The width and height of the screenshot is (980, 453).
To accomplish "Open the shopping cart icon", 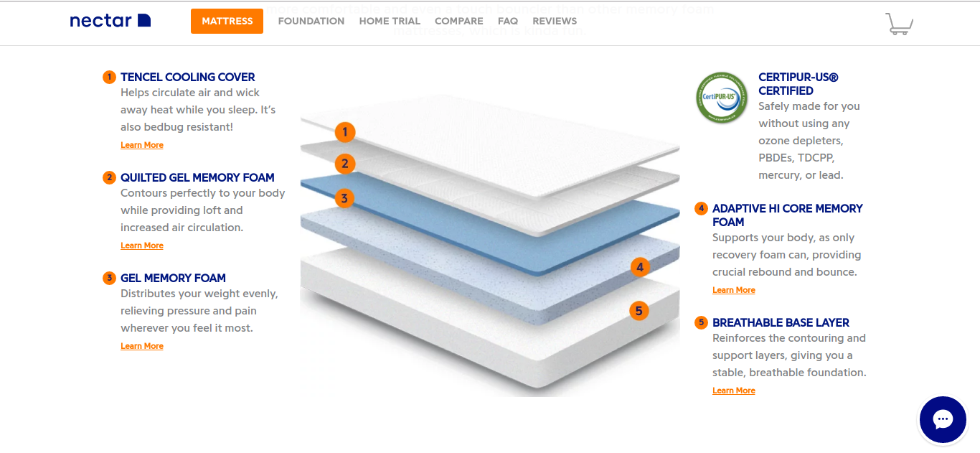I will [900, 23].
